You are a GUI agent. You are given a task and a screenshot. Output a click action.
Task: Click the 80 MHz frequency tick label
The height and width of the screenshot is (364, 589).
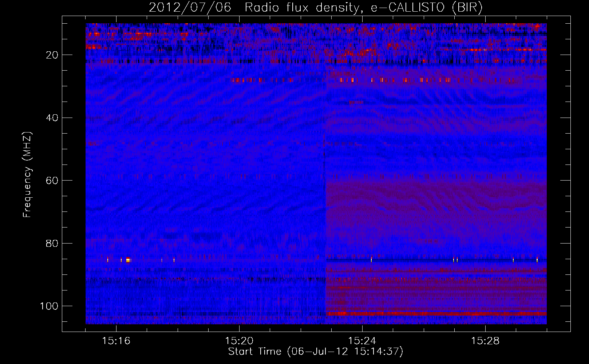tap(52, 244)
